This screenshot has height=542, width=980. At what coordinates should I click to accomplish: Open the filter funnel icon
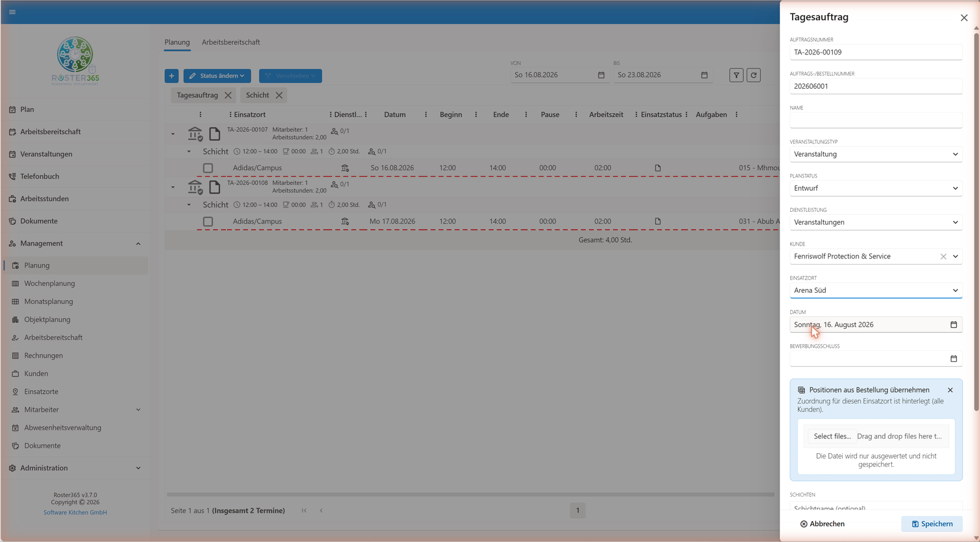click(x=736, y=75)
